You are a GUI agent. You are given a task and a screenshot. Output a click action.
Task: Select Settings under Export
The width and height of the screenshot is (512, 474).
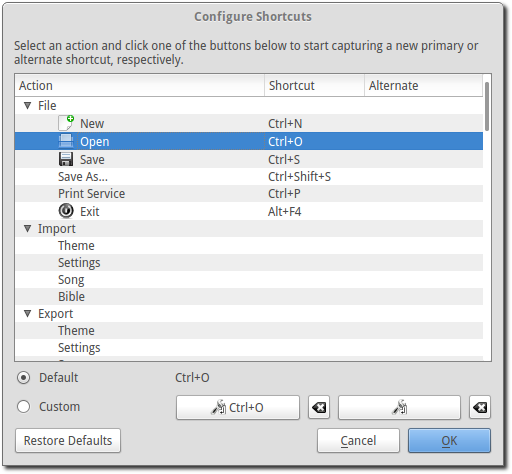click(249, 348)
